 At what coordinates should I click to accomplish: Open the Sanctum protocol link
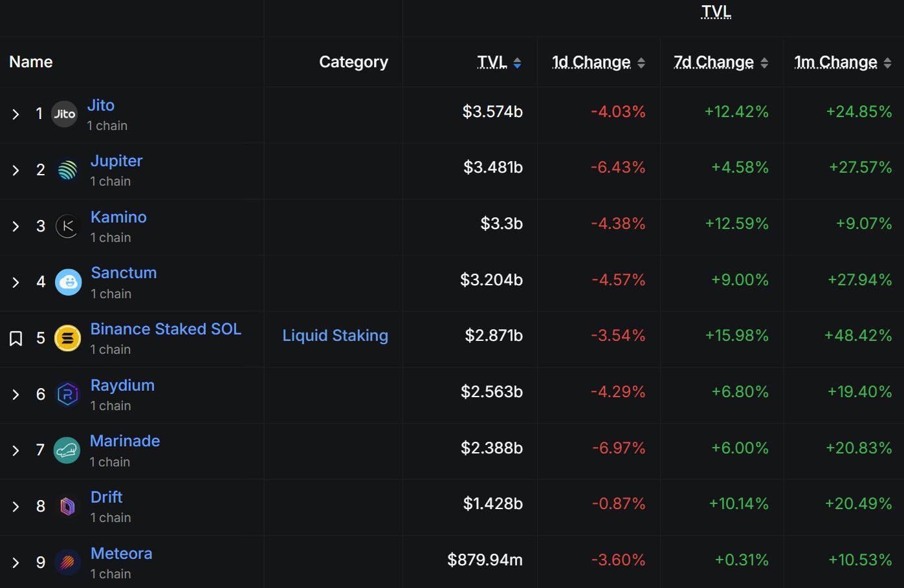(124, 272)
